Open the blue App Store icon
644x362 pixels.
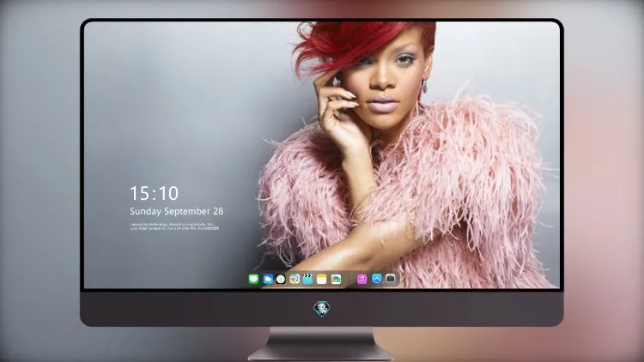point(377,279)
